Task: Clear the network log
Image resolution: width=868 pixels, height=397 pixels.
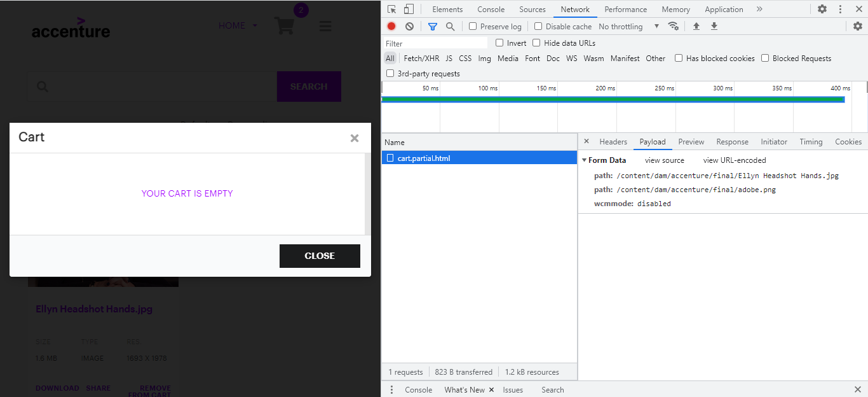Action: coord(409,26)
